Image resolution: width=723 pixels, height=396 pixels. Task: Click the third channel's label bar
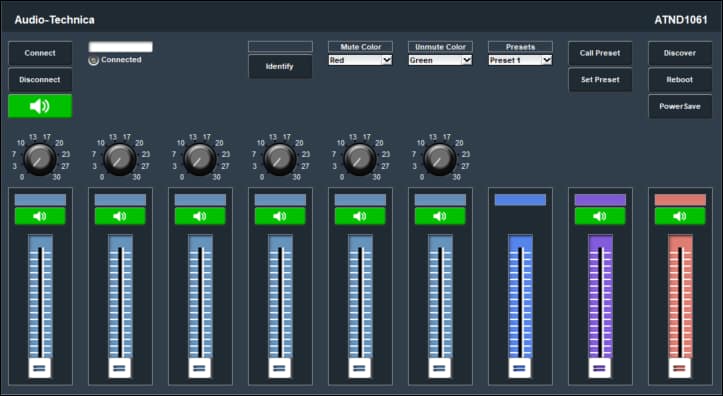(x=200, y=200)
